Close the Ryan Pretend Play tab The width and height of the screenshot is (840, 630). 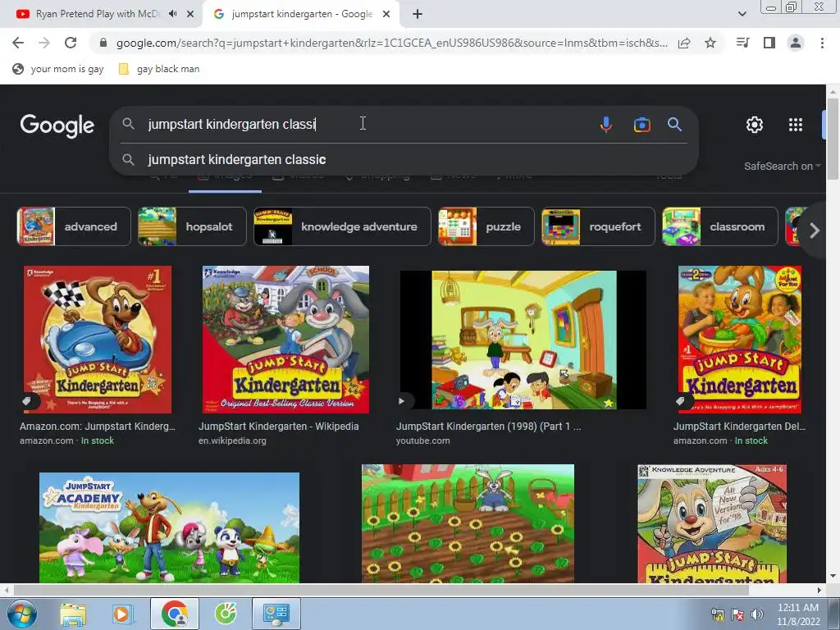(x=190, y=14)
